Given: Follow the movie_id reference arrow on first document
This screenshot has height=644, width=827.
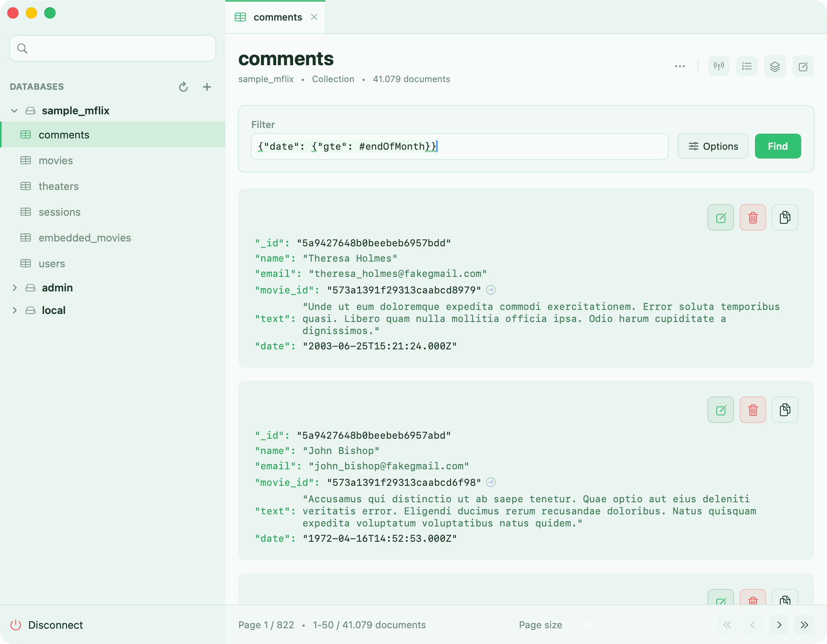Looking at the screenshot, I should click(x=491, y=290).
